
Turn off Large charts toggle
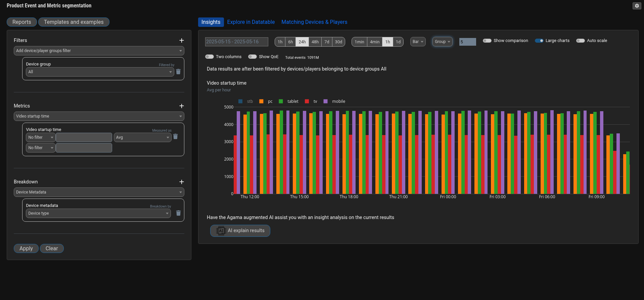(539, 41)
